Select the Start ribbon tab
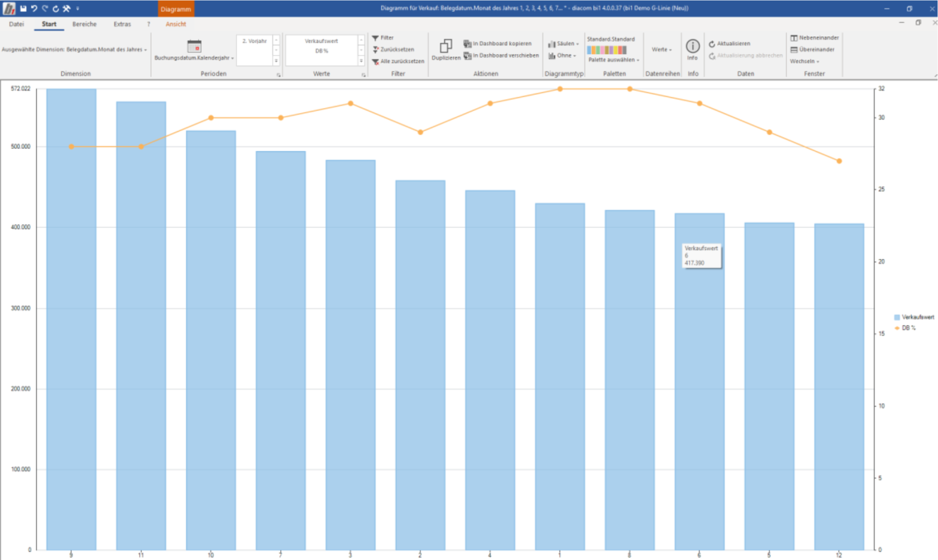The width and height of the screenshot is (938, 560). click(x=49, y=24)
